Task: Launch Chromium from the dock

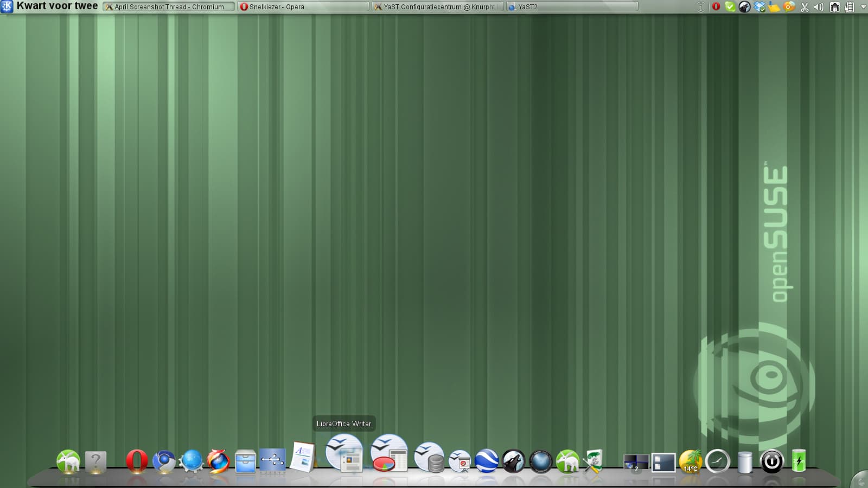Action: [164, 462]
